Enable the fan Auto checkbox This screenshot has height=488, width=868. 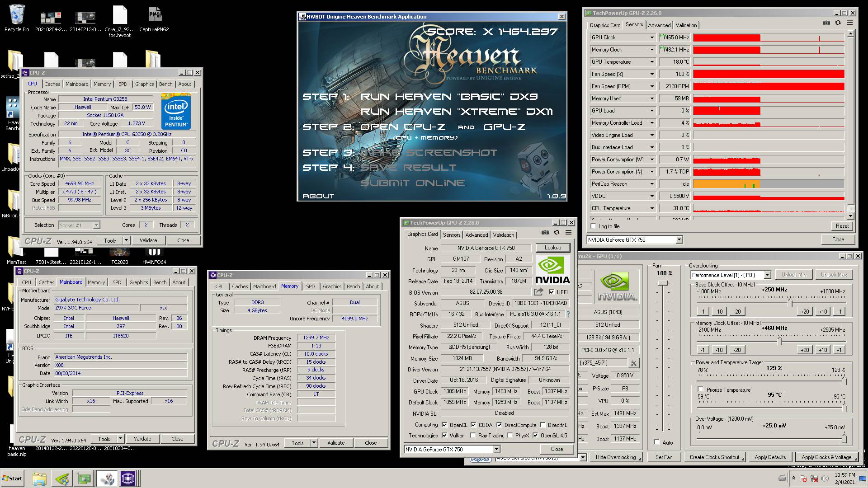tap(657, 442)
